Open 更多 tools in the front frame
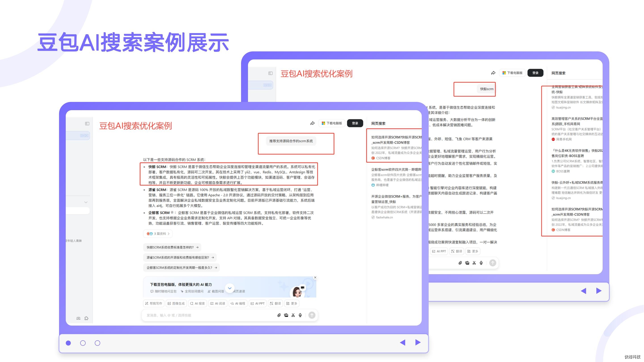The width and height of the screenshot is (644, 362). coord(292,303)
